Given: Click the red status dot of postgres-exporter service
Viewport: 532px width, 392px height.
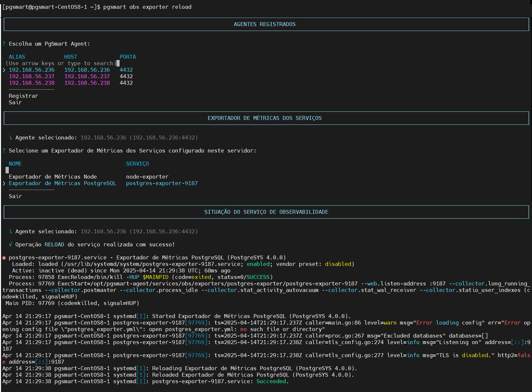Looking at the screenshot, I should (x=4, y=258).
